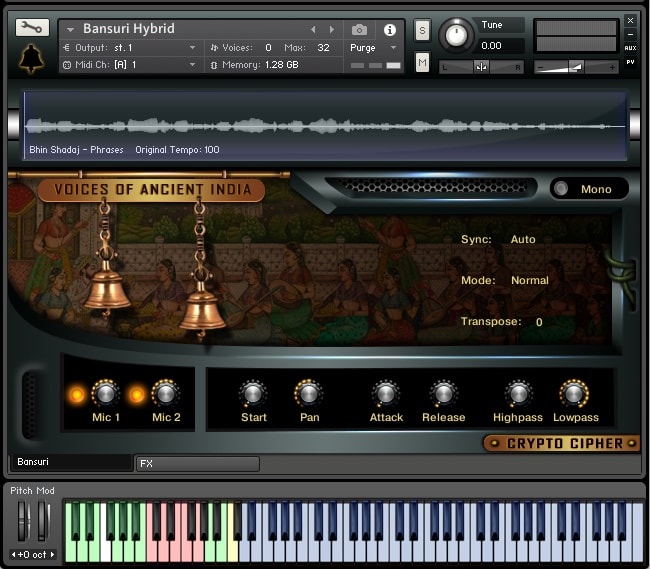Viewport: 650px width, 569px height.
Task: Toggle the PV button
Action: tap(630, 62)
